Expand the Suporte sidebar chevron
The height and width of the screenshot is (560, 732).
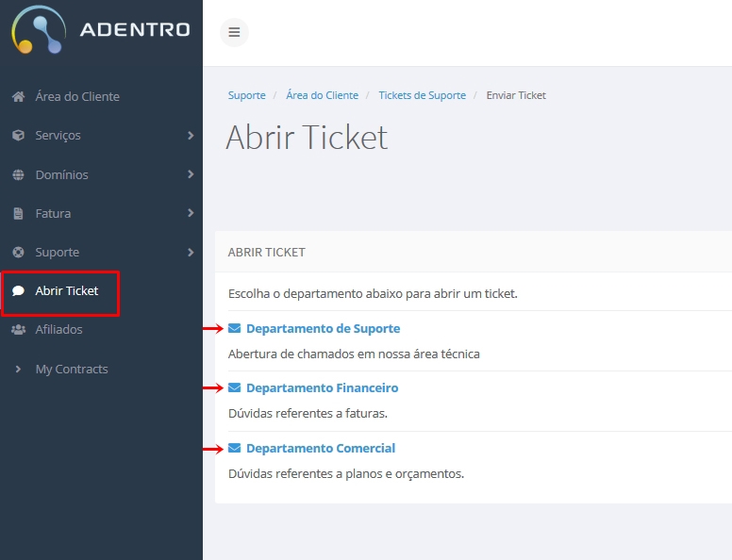191,252
